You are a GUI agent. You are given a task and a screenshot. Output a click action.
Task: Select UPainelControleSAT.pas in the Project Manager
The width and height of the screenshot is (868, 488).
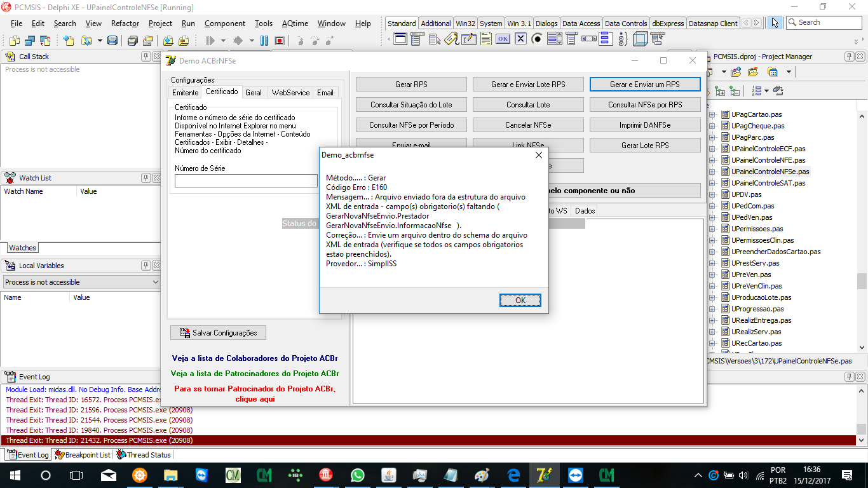pyautogui.click(x=768, y=183)
